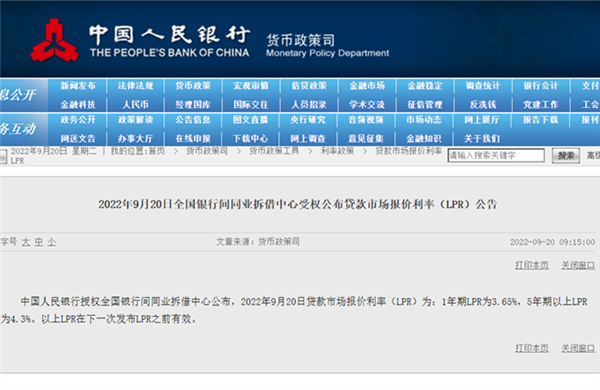Viewport: 600px width, 390px height.
Task: Open the 意见征集 menu item
Action: (x=366, y=138)
